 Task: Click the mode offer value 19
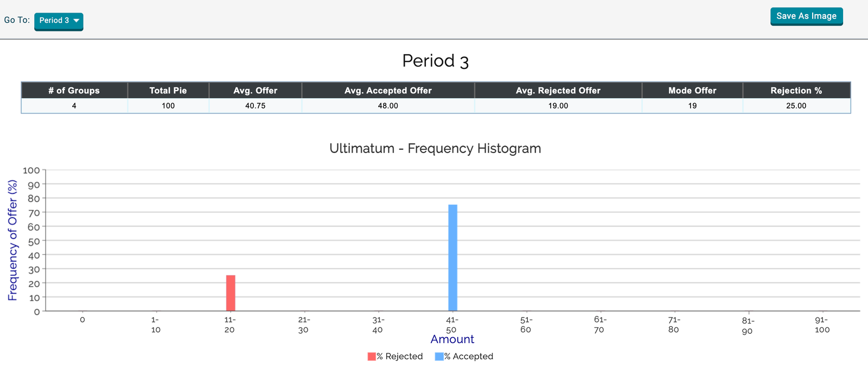(692, 106)
